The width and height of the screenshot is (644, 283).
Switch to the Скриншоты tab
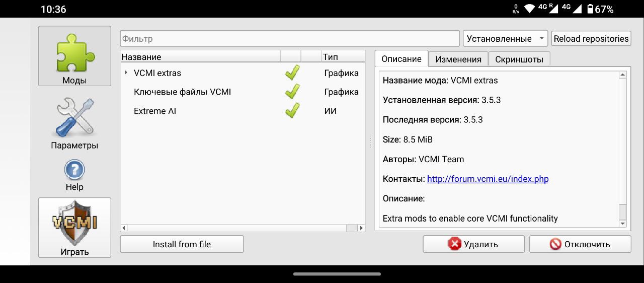[x=519, y=59]
